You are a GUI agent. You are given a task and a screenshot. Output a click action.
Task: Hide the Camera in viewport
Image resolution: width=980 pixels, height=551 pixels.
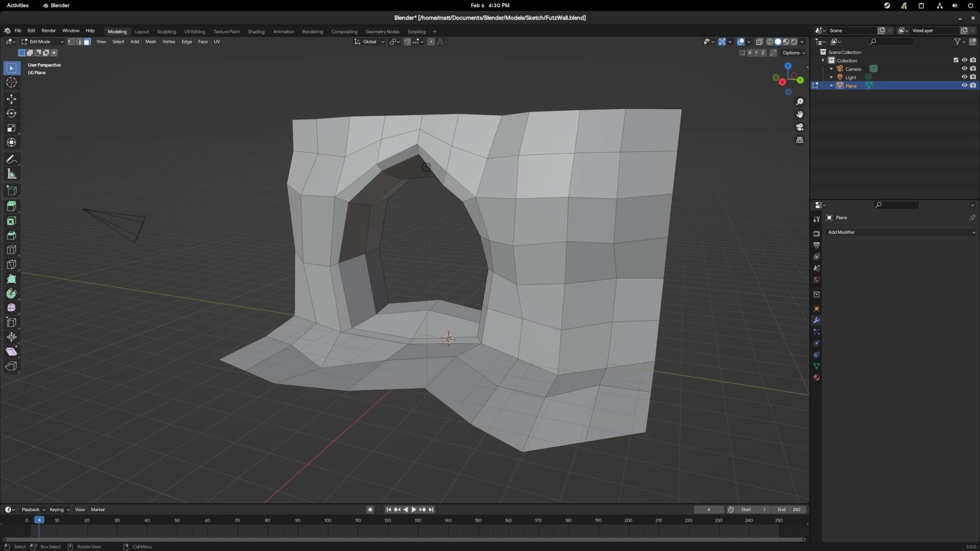[964, 69]
